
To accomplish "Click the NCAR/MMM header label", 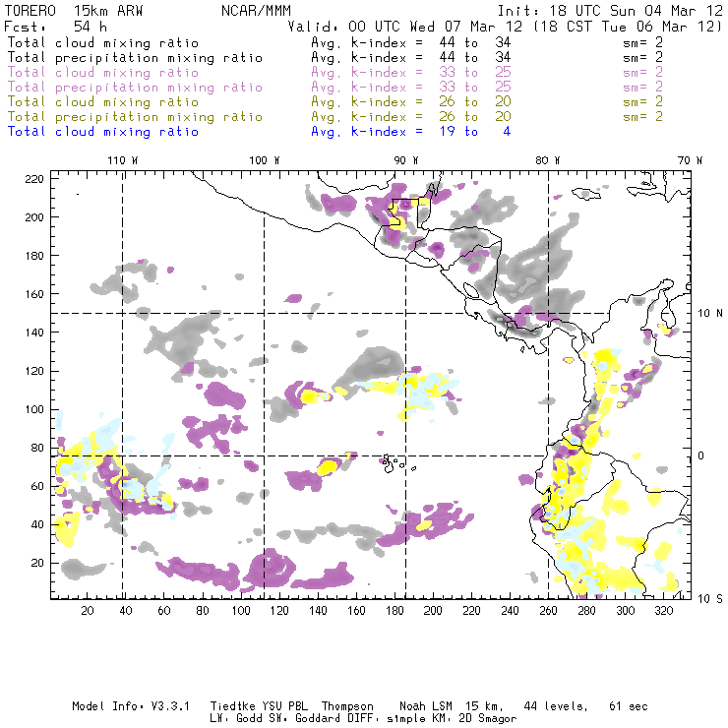I will point(257,11).
